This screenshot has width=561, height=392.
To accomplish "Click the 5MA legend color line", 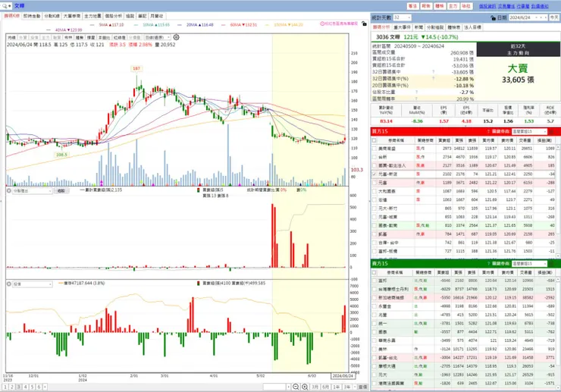I will pos(92,25).
